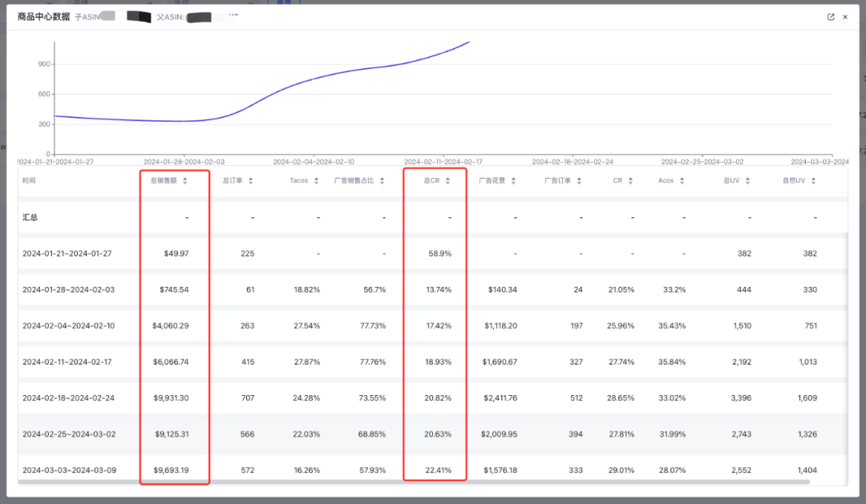This screenshot has width=866, height=504.
Task: Sort table by 总UV column
Action: [747, 181]
